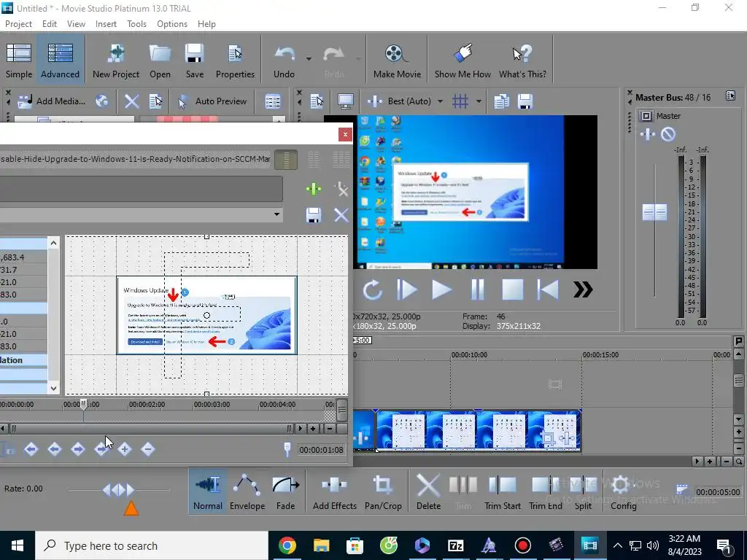This screenshot has width=747, height=560.
Task: Save preview snapshot to file
Action: [x=525, y=101]
